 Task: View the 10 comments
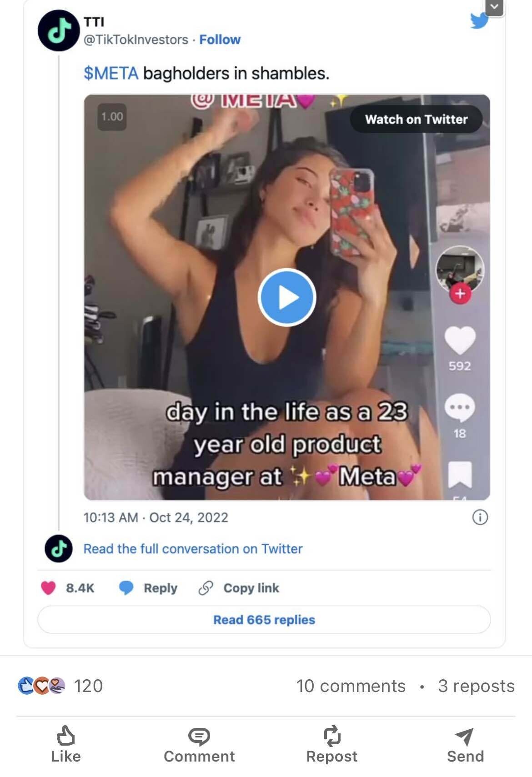351,686
